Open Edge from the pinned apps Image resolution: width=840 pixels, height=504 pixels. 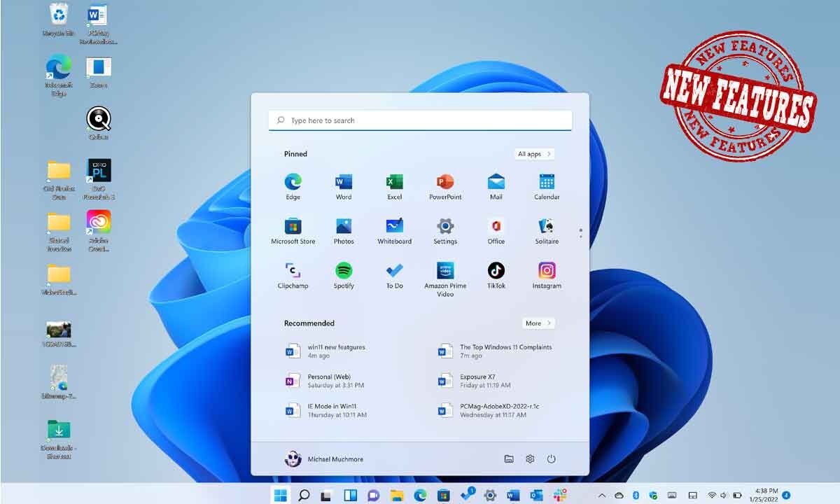293,187
